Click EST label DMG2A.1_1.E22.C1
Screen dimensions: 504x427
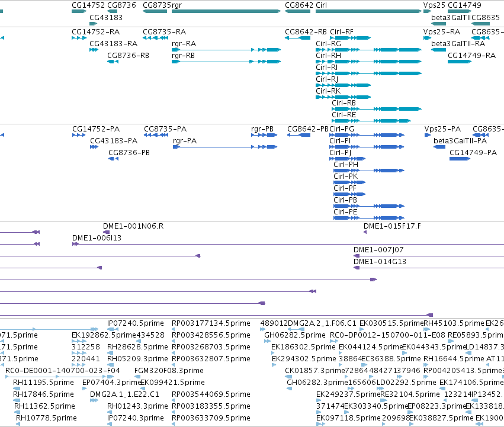124,394
